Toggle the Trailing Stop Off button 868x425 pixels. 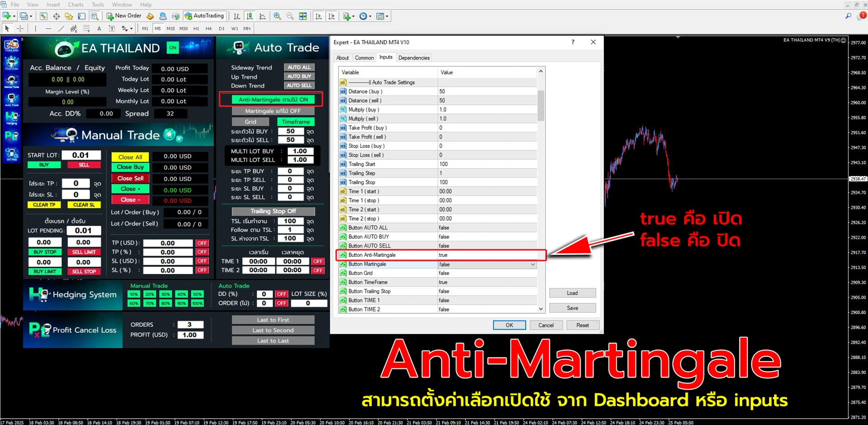pos(273,211)
